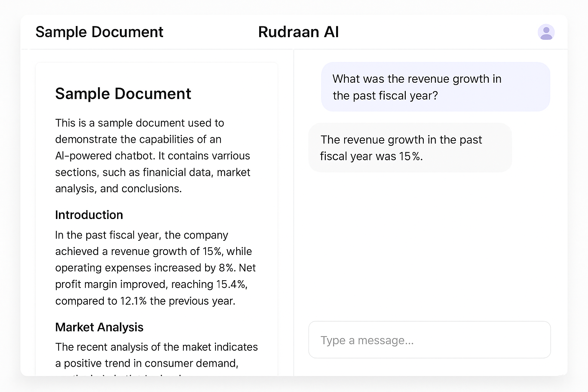Image resolution: width=588 pixels, height=392 pixels.
Task: Select the AI reply bubble stating 15%
Action: point(410,148)
